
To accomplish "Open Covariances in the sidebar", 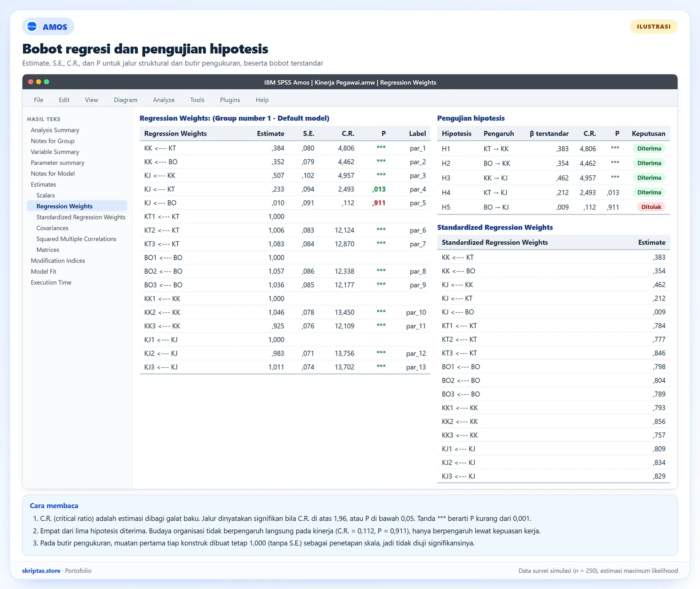I will (x=52, y=228).
